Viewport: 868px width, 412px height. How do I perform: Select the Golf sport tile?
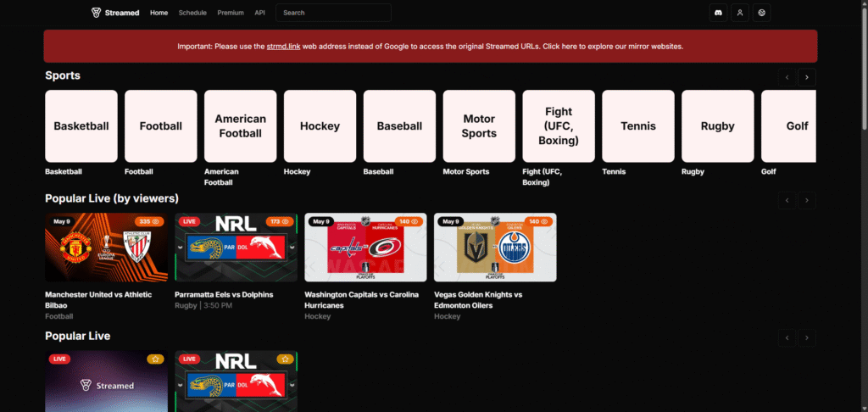[x=789, y=126]
